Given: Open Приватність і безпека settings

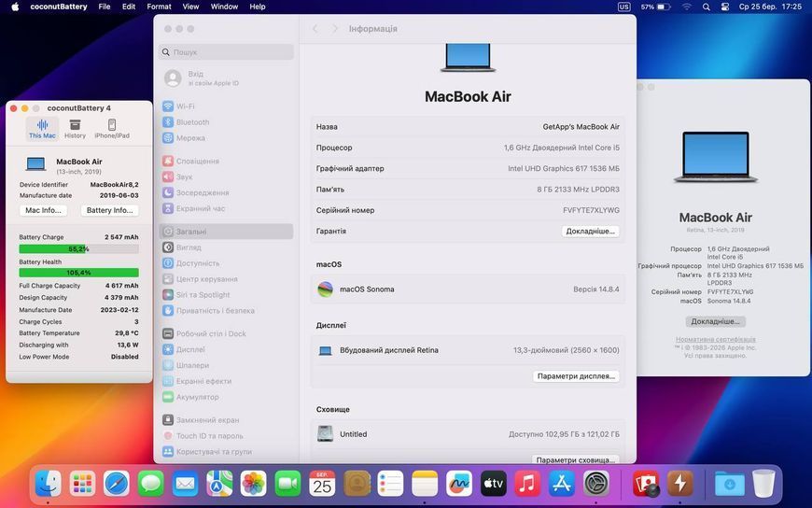Looking at the screenshot, I should coord(226,311).
